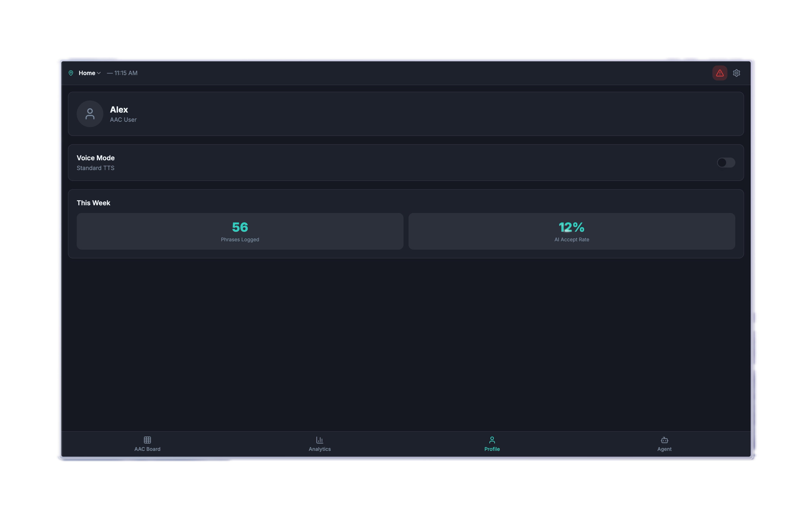The height and width of the screenshot is (518, 812).
Task: Click the Profile person icon in navbar
Action: click(x=492, y=440)
